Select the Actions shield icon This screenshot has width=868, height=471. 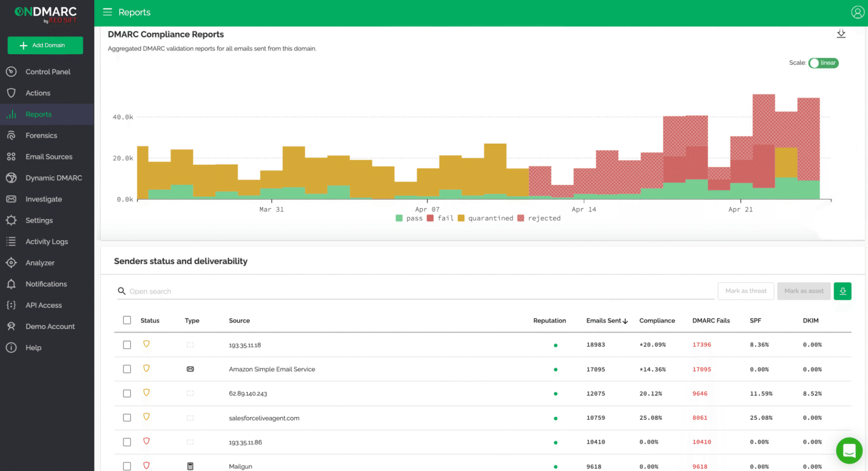tap(11, 93)
